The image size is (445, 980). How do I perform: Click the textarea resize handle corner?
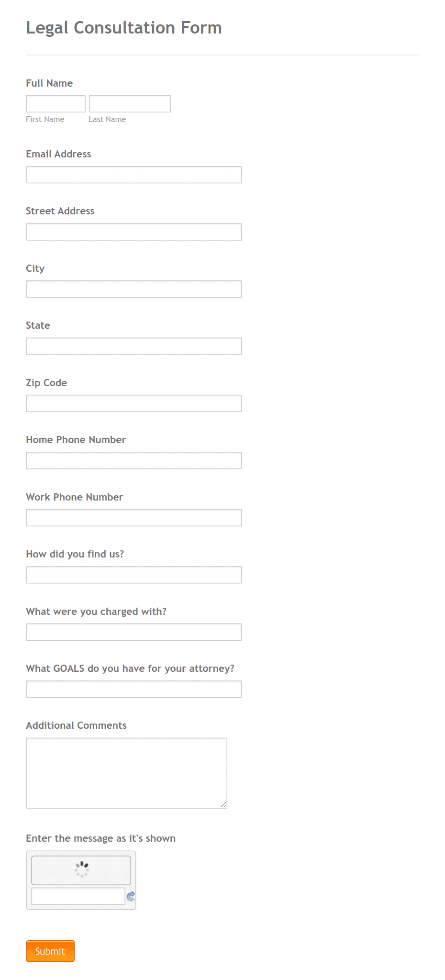coord(224,803)
